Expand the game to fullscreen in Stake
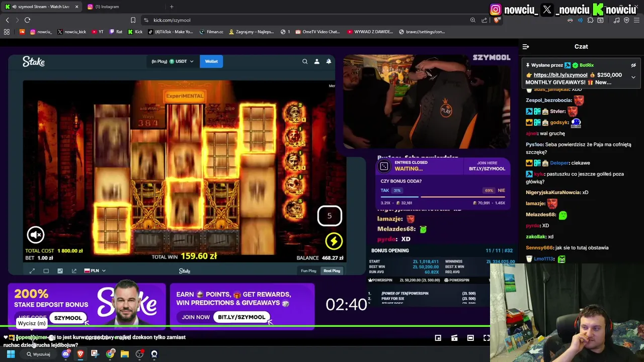Screen dimensions: 644x362 32,271
